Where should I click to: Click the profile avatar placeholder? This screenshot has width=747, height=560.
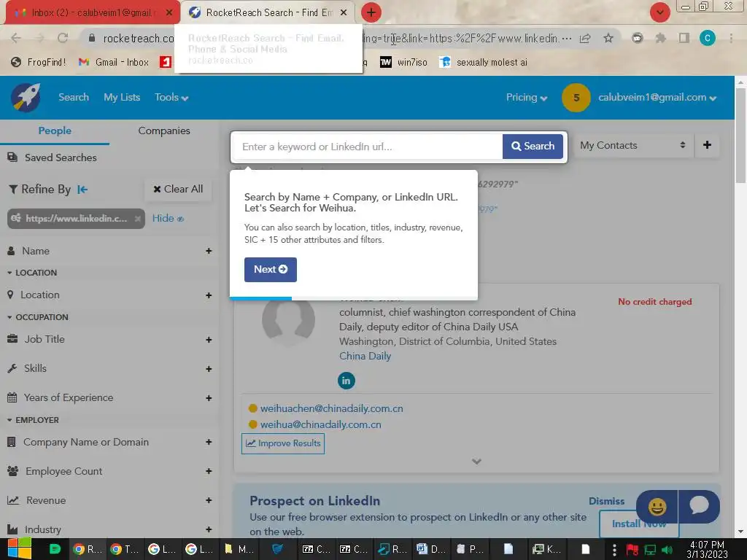(x=288, y=321)
